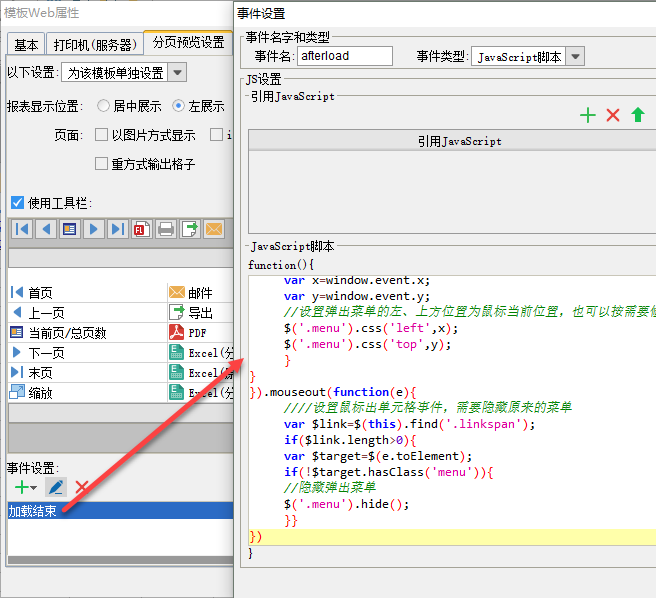The width and height of the screenshot is (656, 598).
Task: Click the current page/total pages toolbar icon
Action: point(69,229)
